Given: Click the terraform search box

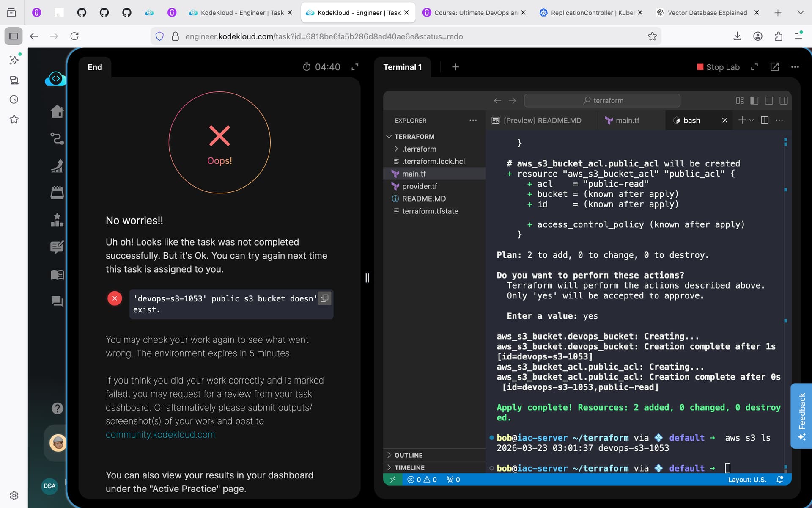Looking at the screenshot, I should point(602,100).
